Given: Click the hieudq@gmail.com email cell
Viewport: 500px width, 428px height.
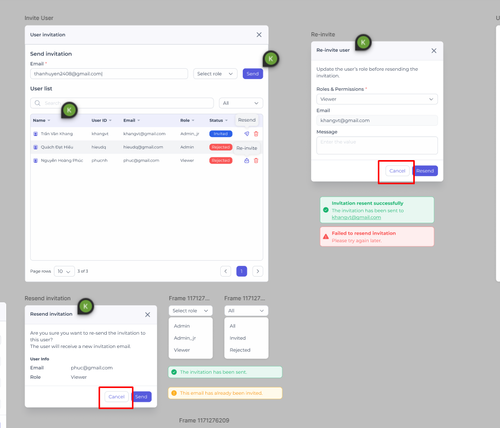Looking at the screenshot, I should (x=143, y=147).
